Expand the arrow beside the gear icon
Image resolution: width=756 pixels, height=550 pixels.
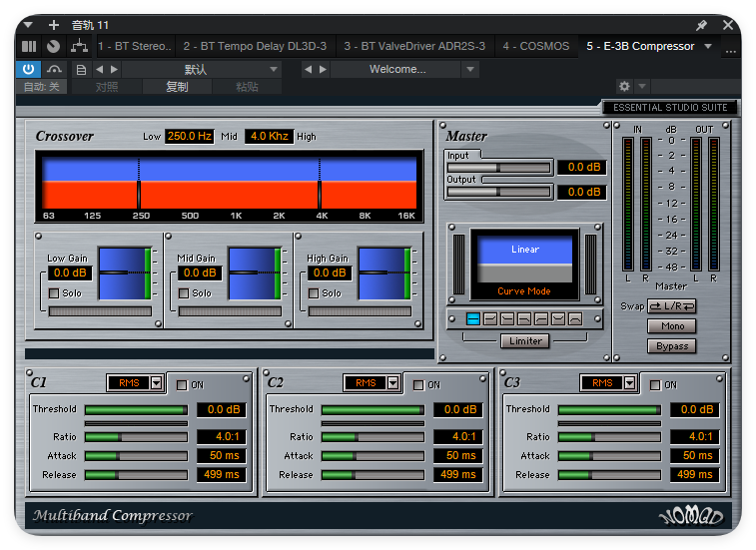(x=642, y=86)
